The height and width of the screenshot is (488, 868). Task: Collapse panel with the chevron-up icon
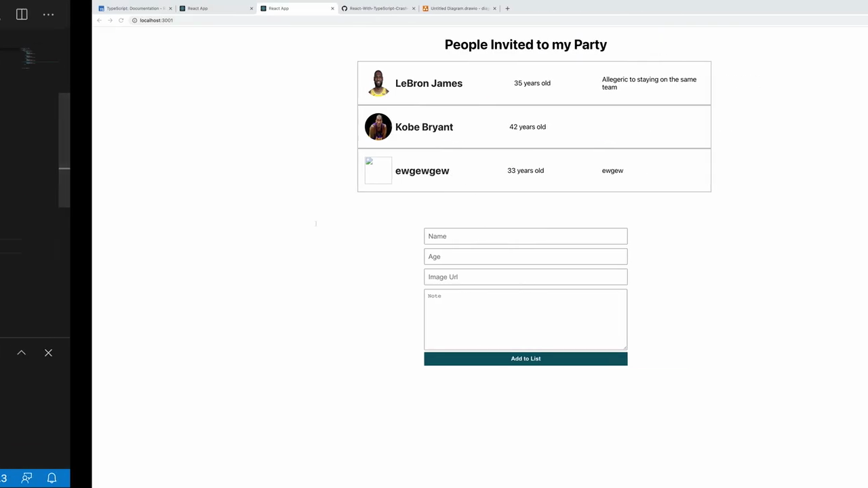pos(22,352)
